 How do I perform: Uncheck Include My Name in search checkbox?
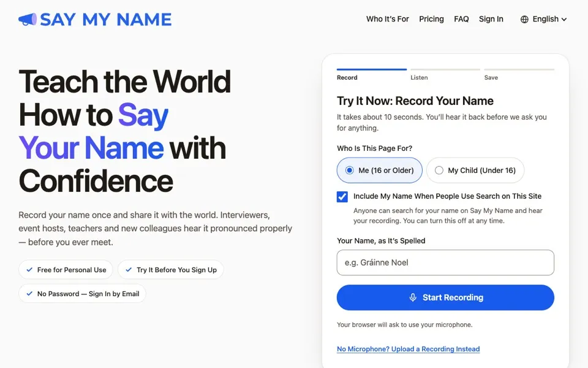(x=342, y=196)
